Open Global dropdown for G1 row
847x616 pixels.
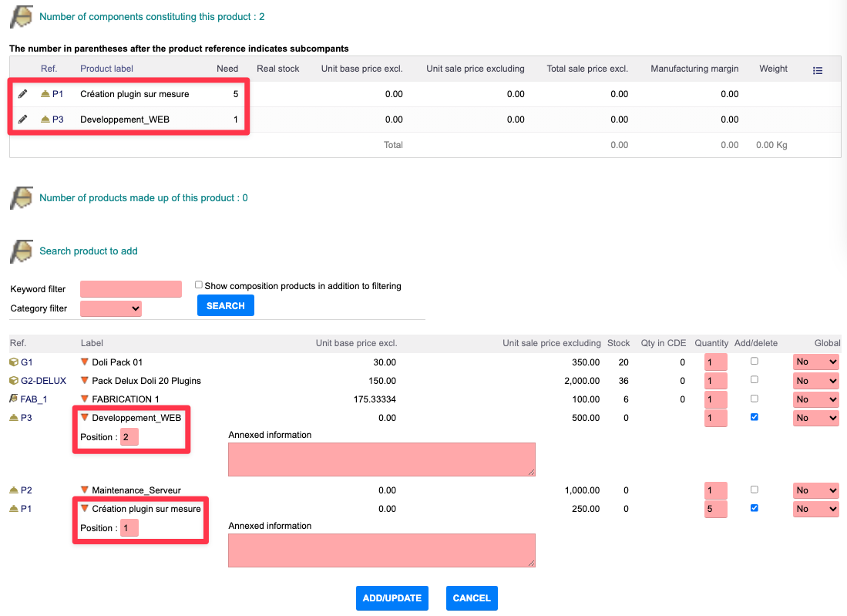[815, 362]
